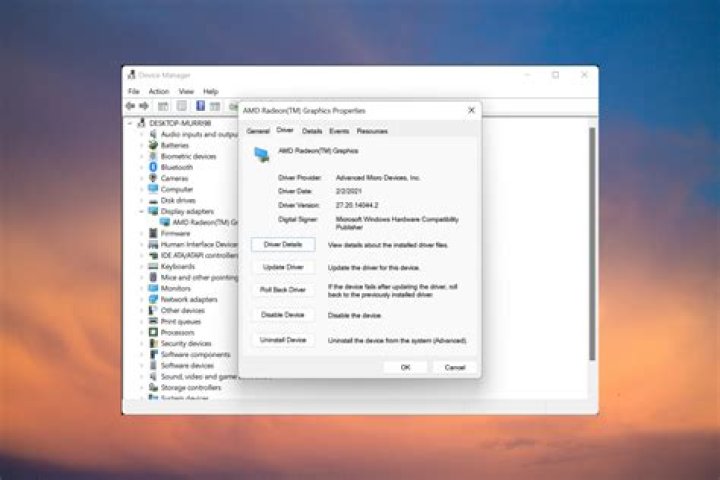The image size is (720, 480).
Task: Click the Back arrow toolbar icon
Action: [x=131, y=106]
